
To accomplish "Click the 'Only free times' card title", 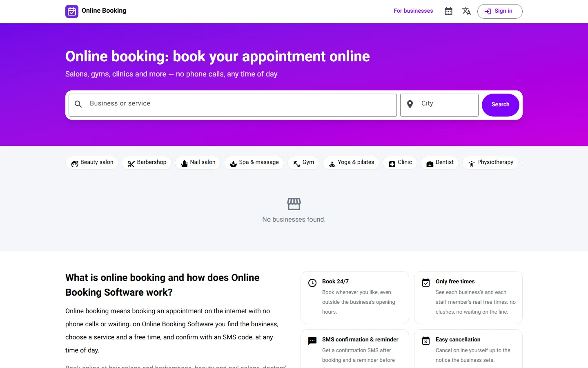I will (455, 282).
